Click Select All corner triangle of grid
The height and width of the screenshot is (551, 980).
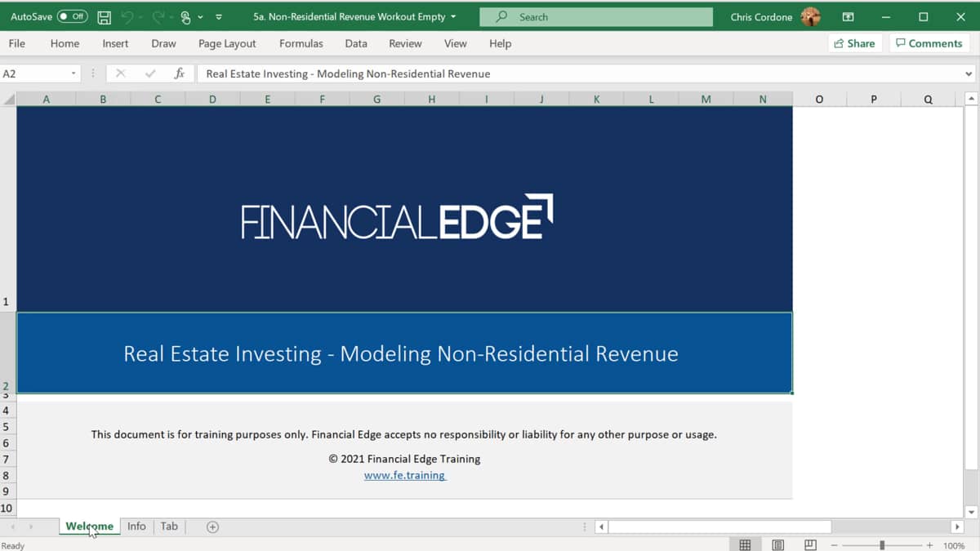tap(9, 100)
